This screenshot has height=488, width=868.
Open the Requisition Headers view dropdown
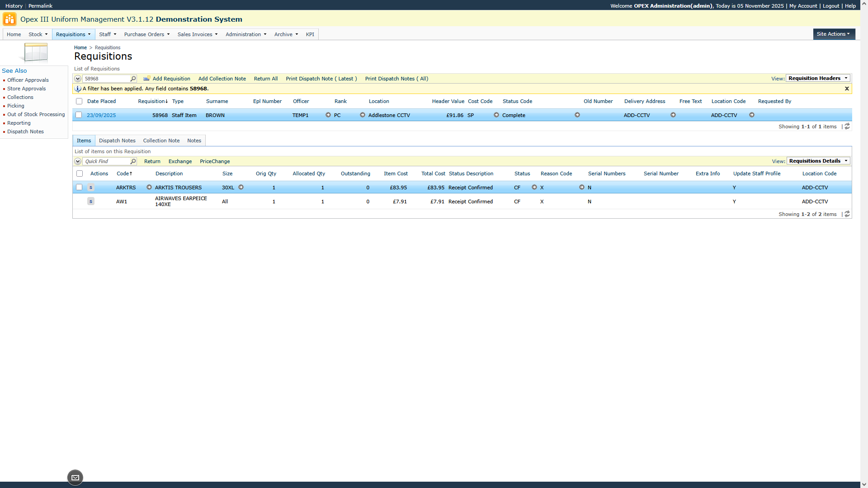click(818, 78)
